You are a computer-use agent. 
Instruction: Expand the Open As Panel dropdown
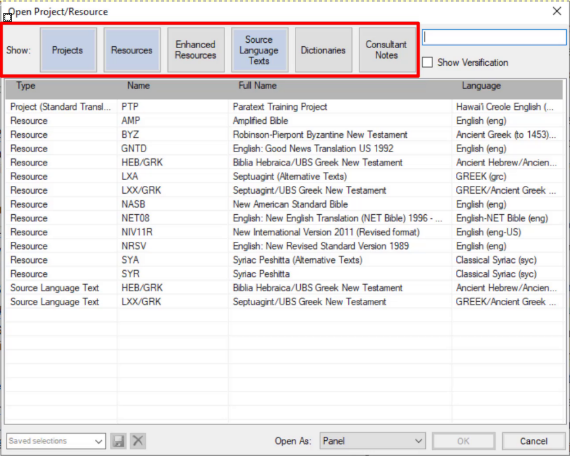point(373,441)
